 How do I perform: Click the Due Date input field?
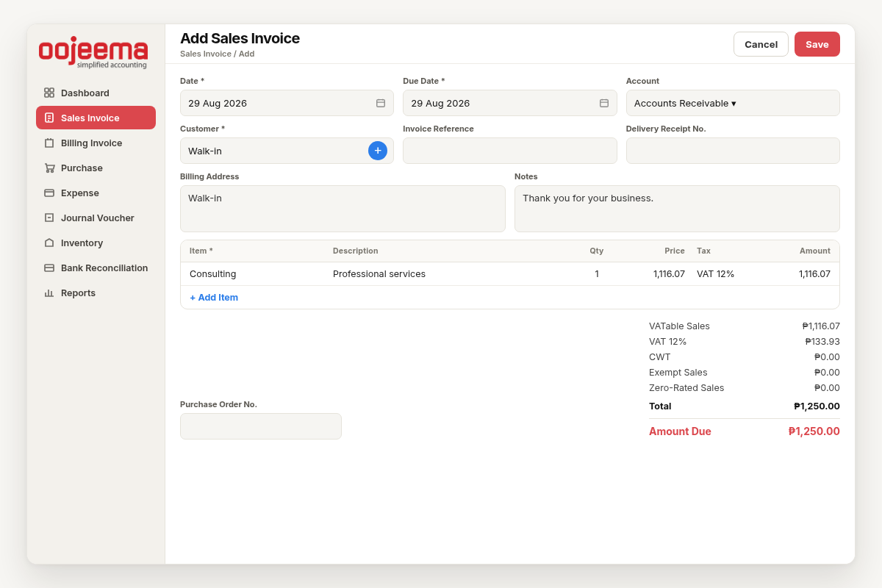click(510, 103)
